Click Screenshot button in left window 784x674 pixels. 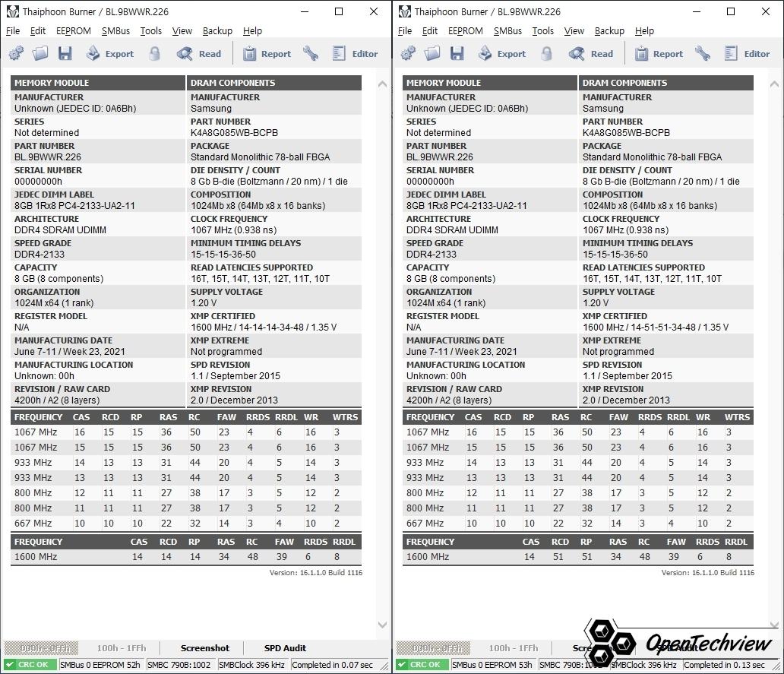(x=205, y=648)
